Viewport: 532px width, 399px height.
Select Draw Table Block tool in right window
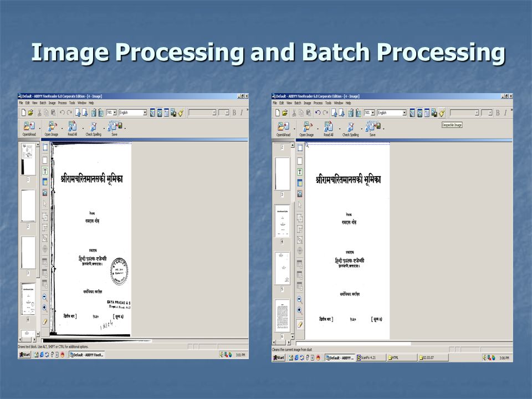[x=300, y=183]
